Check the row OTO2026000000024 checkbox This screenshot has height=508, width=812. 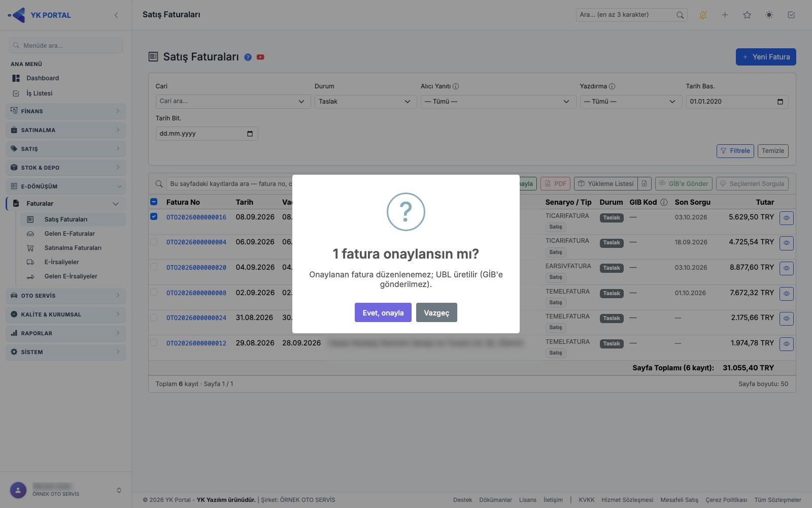(x=154, y=317)
